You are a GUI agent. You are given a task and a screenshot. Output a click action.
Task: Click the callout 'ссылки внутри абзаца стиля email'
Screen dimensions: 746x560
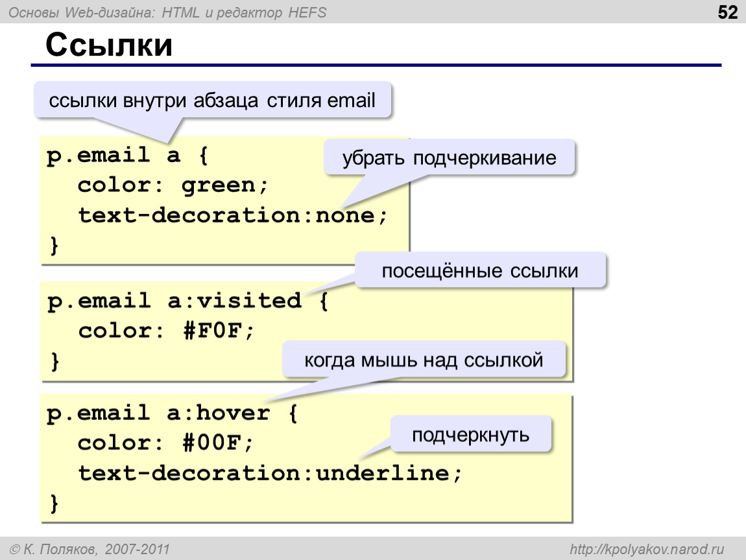pos(212,100)
